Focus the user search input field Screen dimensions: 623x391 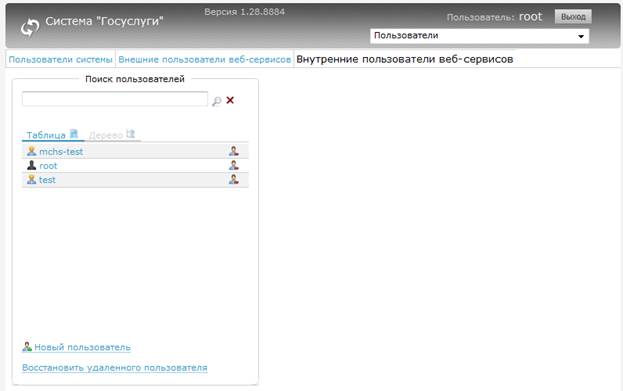click(x=115, y=99)
